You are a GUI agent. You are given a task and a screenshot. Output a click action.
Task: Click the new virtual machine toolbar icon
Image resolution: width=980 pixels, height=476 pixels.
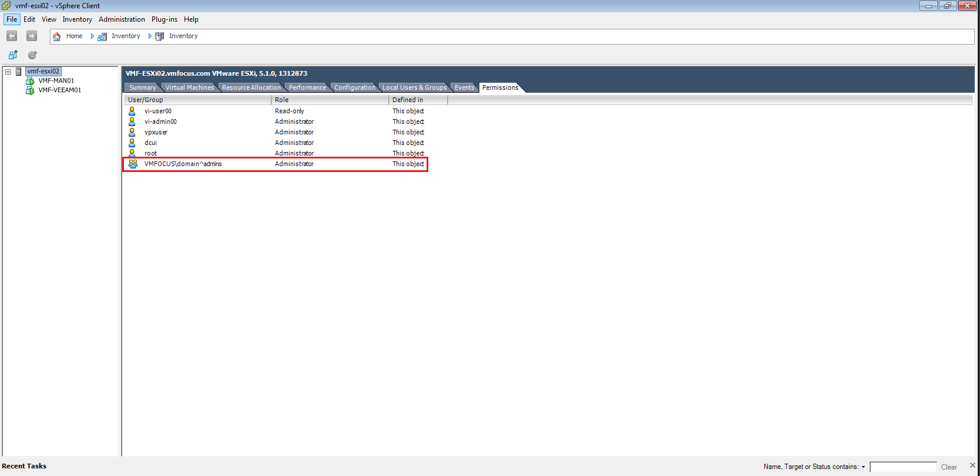tap(13, 55)
